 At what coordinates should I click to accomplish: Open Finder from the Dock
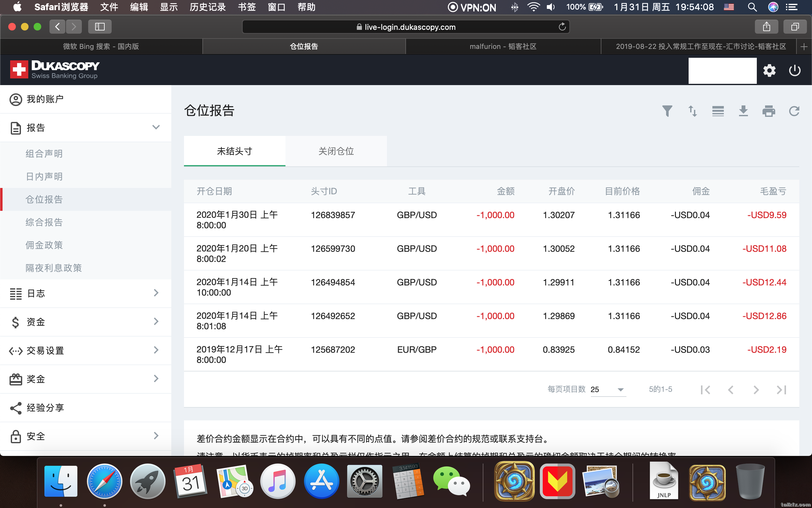point(61,481)
